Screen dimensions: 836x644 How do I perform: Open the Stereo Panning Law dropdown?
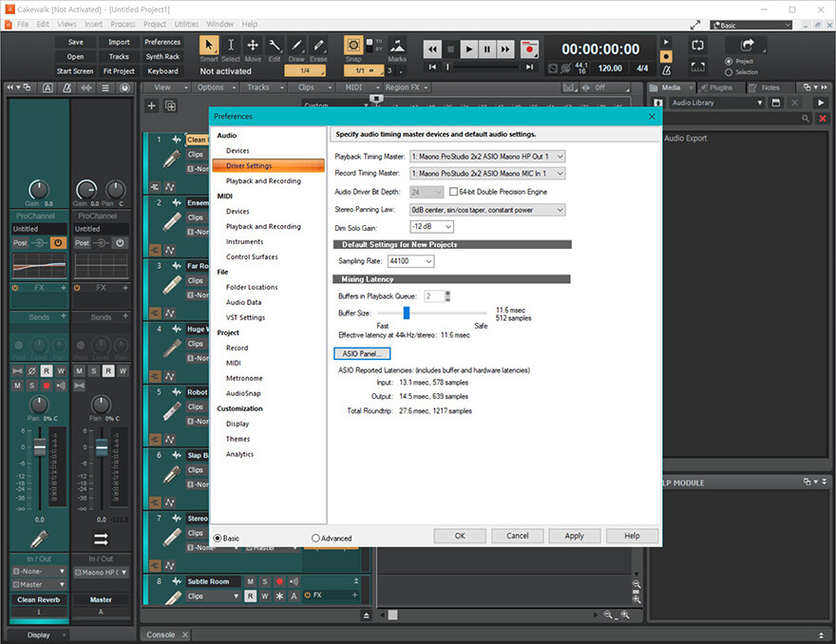pos(486,209)
